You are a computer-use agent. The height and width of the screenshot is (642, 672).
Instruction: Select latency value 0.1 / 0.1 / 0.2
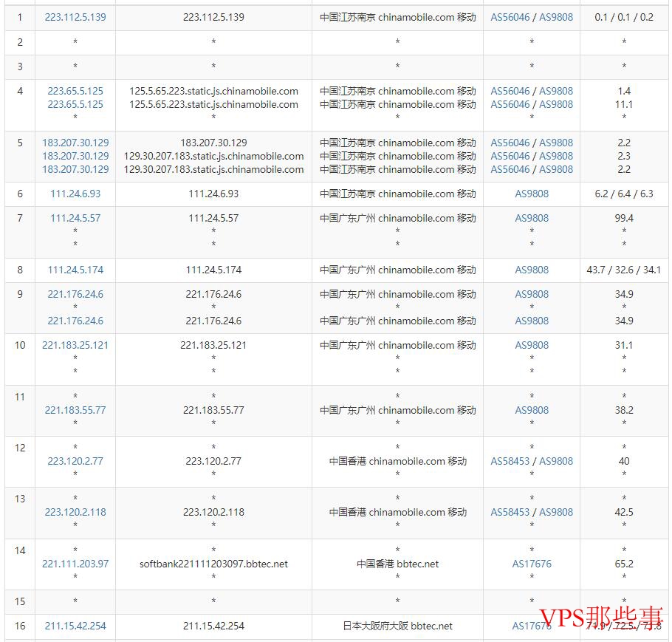pos(623,17)
